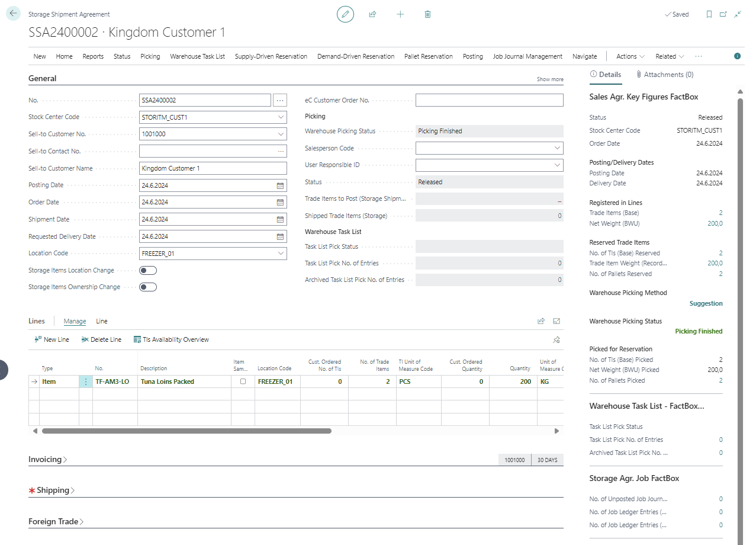Open the Picking menu
Viewport: 756px width, 545px height.
150,56
